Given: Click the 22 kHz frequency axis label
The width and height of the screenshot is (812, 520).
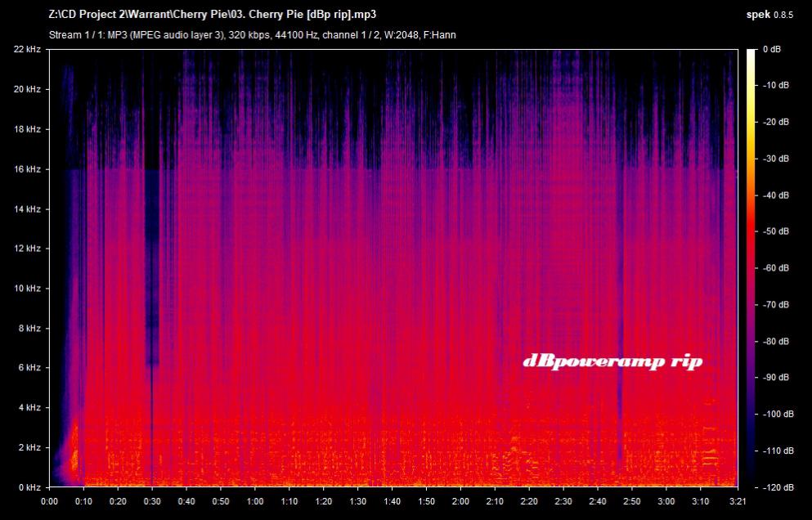Looking at the screenshot, I should click(25, 50).
